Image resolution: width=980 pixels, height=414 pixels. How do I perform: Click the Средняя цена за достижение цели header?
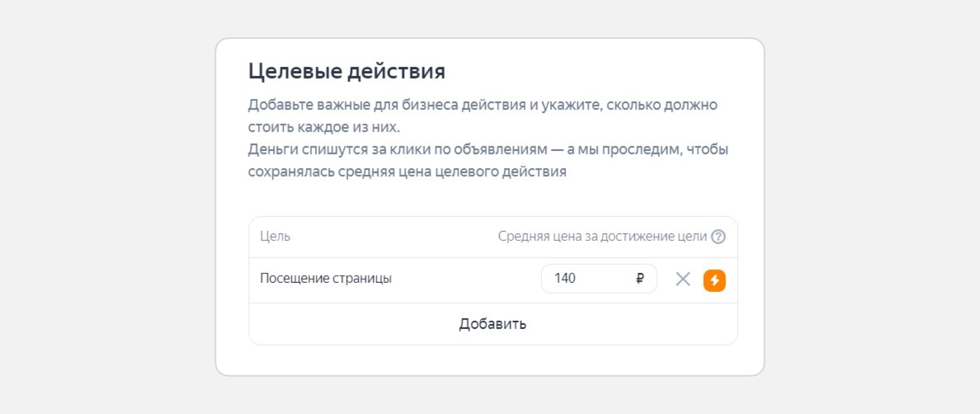(x=601, y=237)
